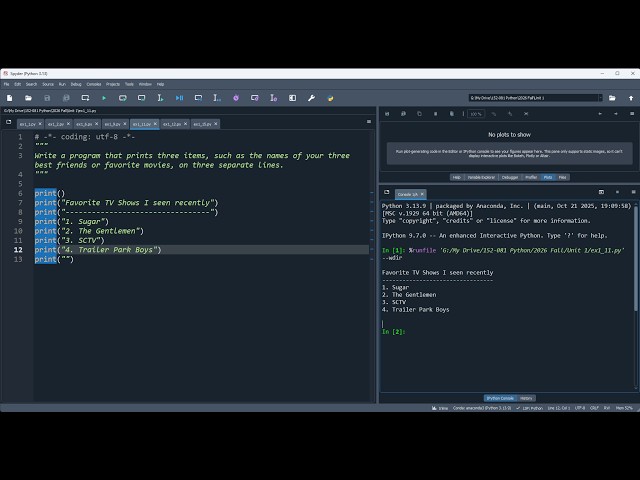Close the last editor tab ex1_15.py
Viewport: 640px width, 480px height.
[216, 124]
